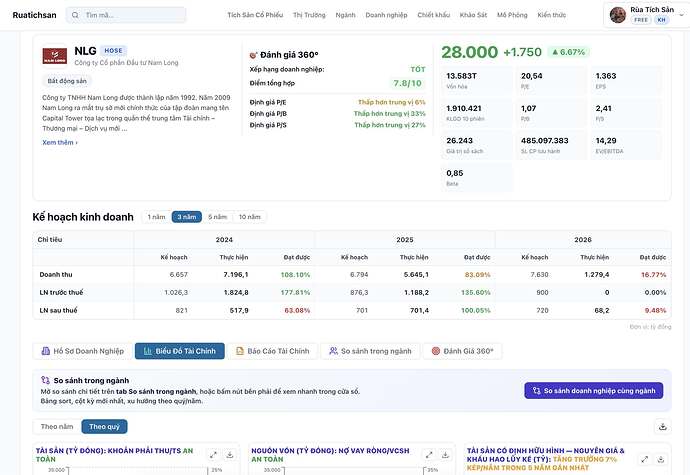Expand the user account dropdown chevron
The height and width of the screenshot is (475, 690).
682,15
